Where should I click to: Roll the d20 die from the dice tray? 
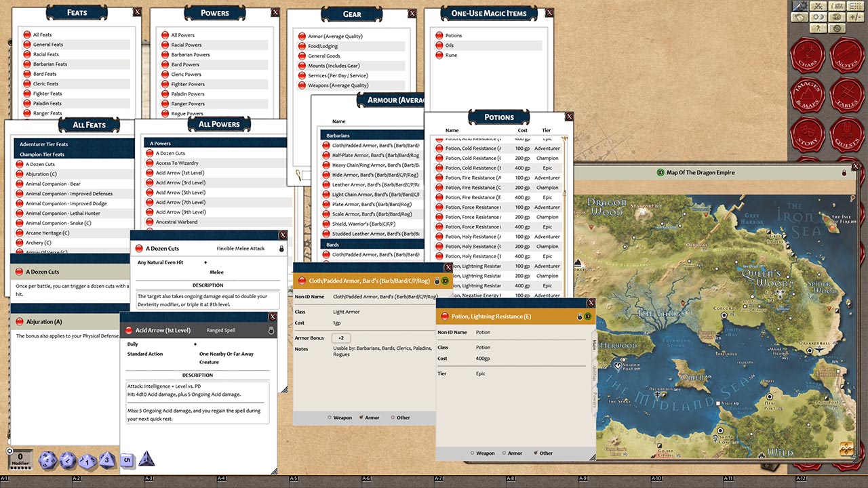[47, 460]
